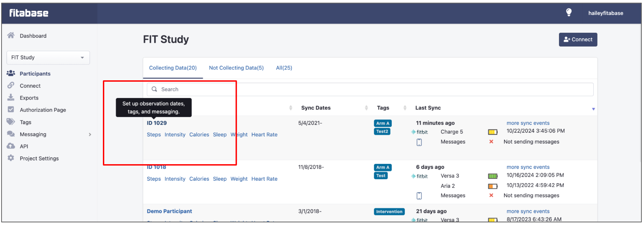Click the Project Settings gear icon
The image size is (644, 226).
[11, 158]
